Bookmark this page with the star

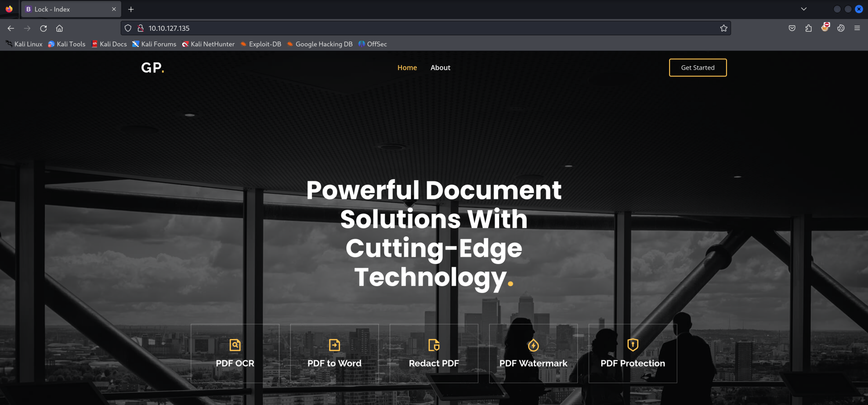pyautogui.click(x=723, y=28)
